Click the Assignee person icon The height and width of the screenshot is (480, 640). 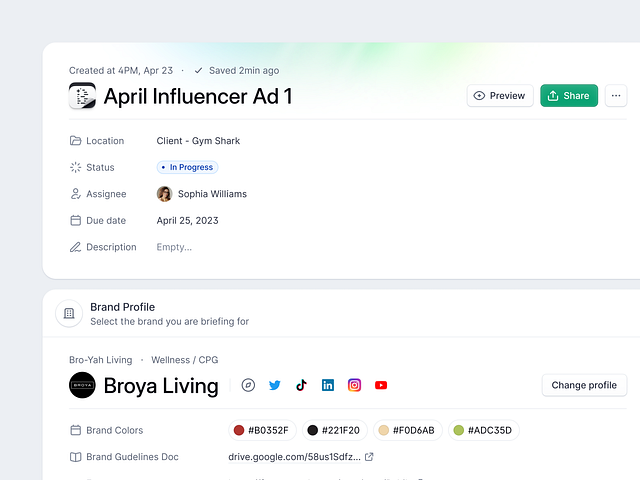coord(76,194)
